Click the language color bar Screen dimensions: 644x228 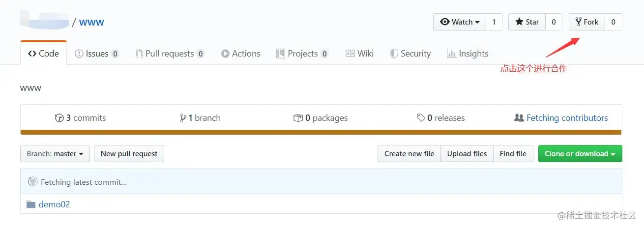pos(321,132)
